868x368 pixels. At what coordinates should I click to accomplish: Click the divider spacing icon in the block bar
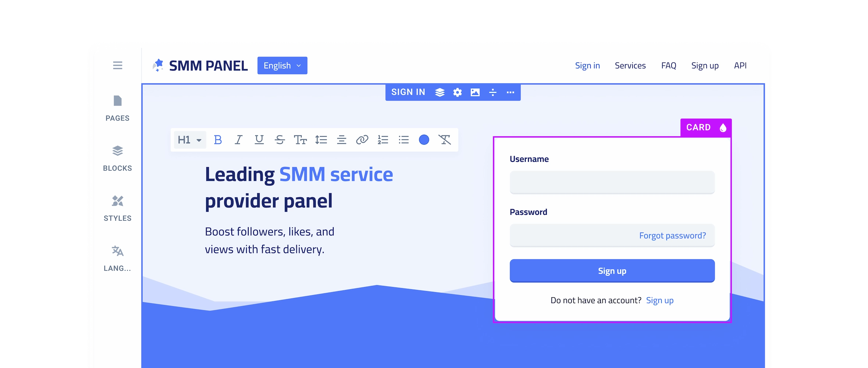coord(493,92)
